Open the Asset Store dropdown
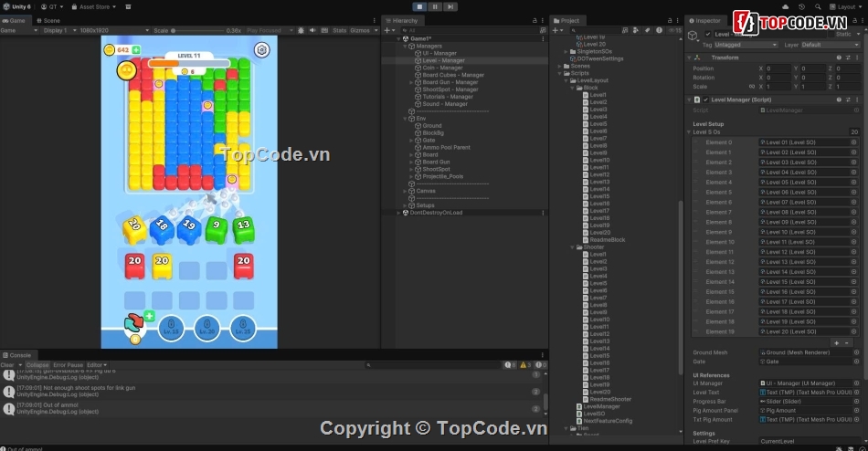Image resolution: width=868 pixels, height=451 pixels. click(x=93, y=6)
